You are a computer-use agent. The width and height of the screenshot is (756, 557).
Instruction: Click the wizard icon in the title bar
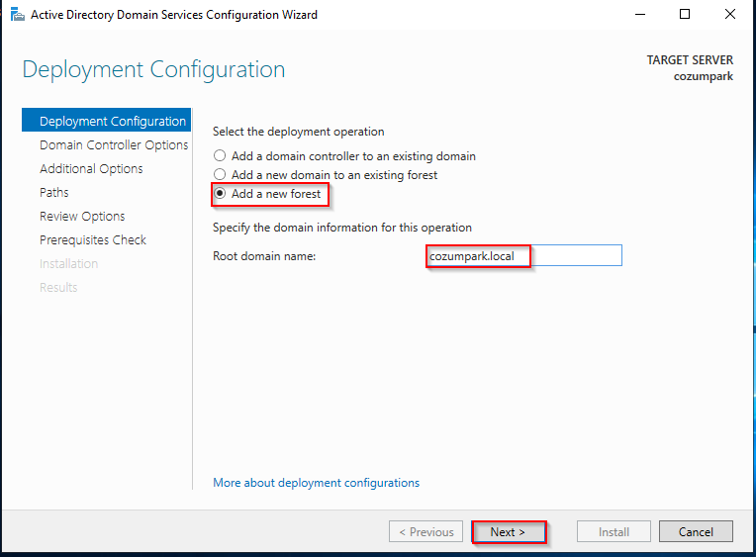point(18,15)
